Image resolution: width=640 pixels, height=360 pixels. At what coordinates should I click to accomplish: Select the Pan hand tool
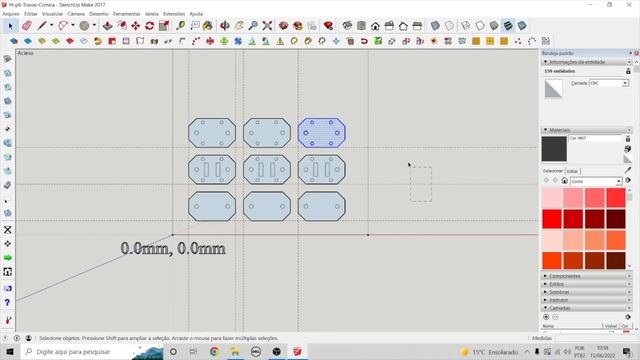239,26
